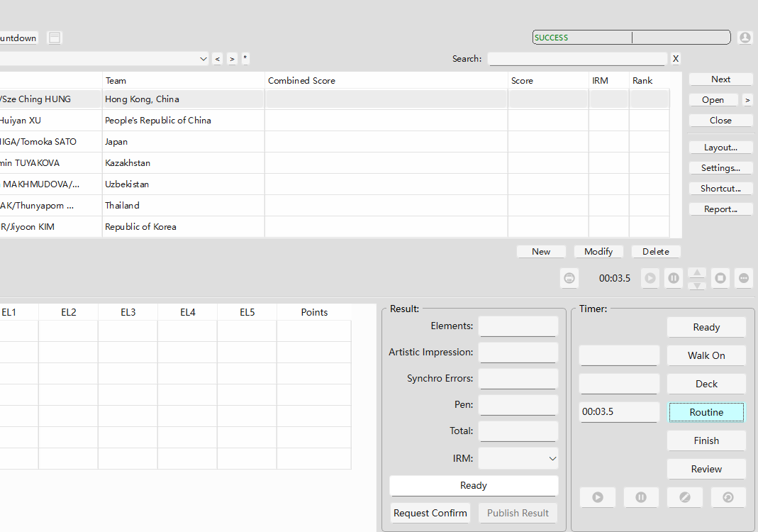Click the layout icon next to Countdown
Screen dimensions: 758x532
tap(55, 38)
